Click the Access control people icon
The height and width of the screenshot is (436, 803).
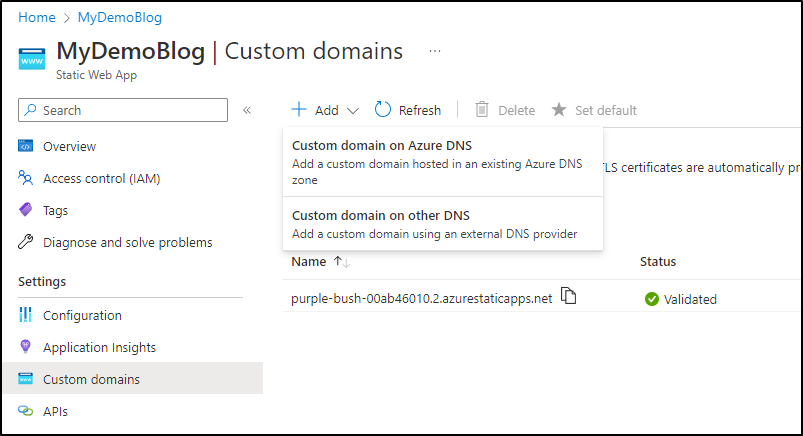26,178
